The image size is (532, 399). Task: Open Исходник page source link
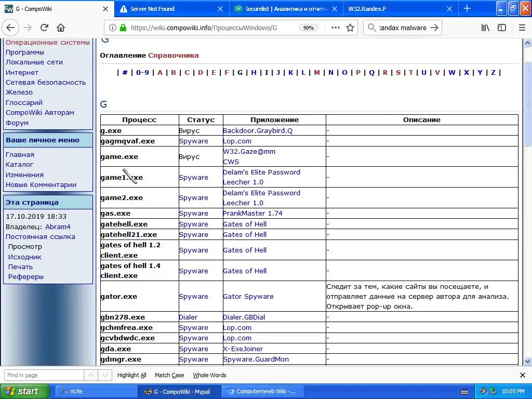(25, 257)
